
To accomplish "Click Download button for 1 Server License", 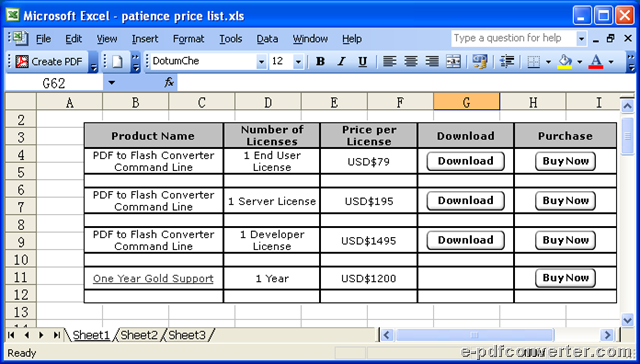I will [x=465, y=201].
